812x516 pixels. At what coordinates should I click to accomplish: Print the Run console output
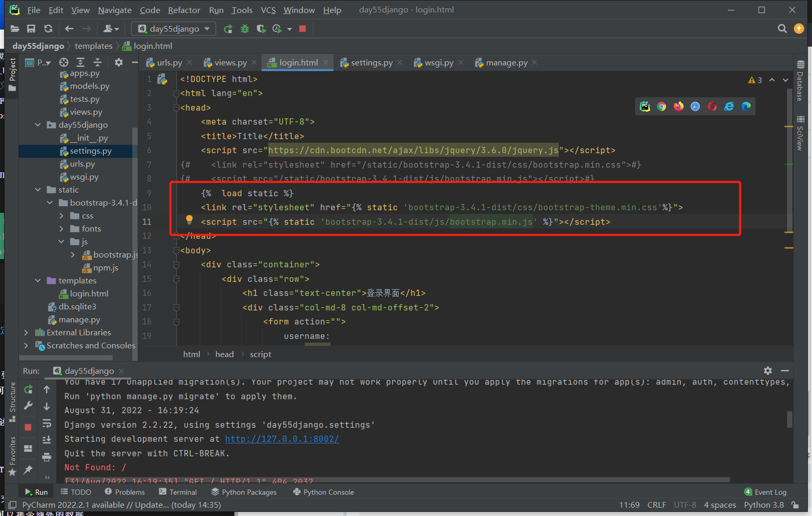[47, 457]
